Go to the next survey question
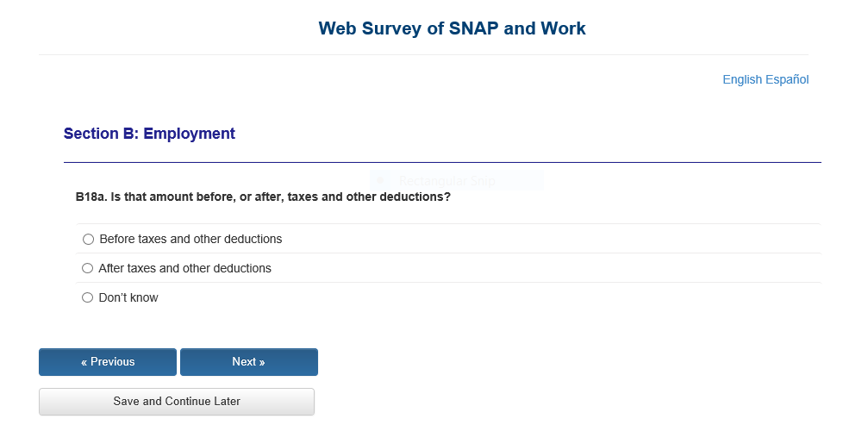 (248, 362)
